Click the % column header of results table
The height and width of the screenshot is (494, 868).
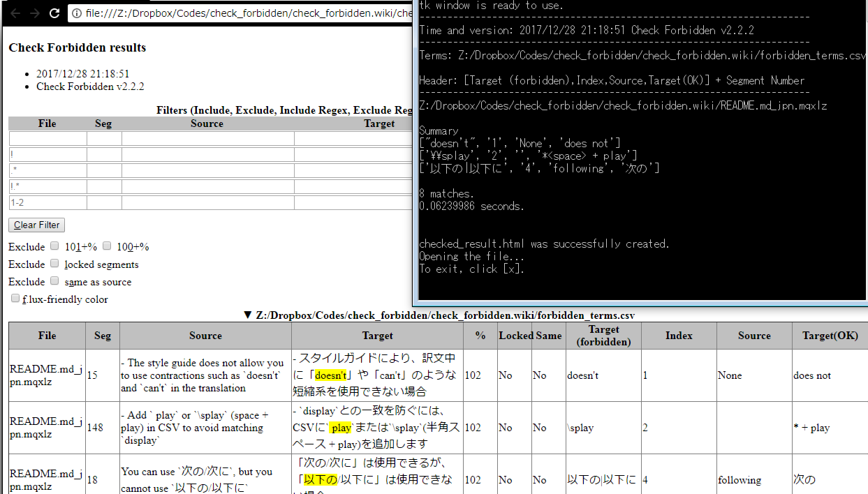pos(480,336)
